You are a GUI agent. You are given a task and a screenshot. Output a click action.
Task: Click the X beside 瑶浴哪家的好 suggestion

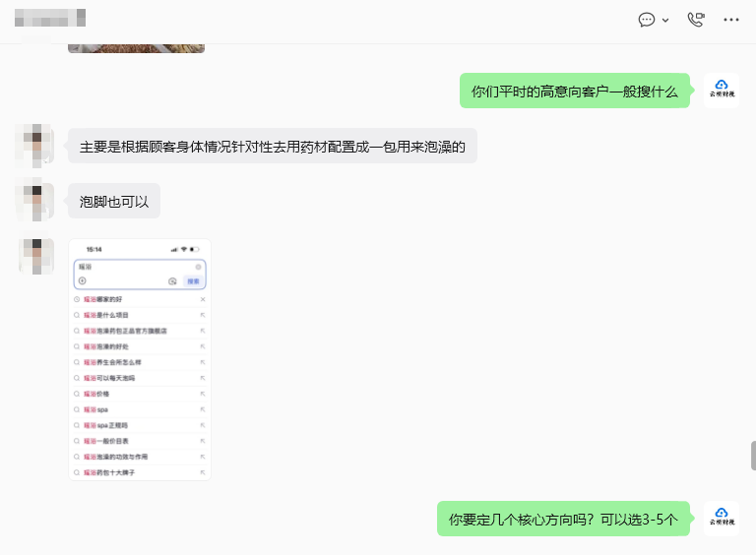click(203, 299)
